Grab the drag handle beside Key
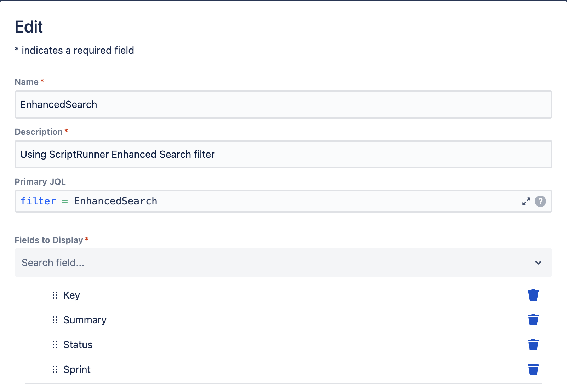Image resolution: width=567 pixels, height=392 pixels. 55,295
